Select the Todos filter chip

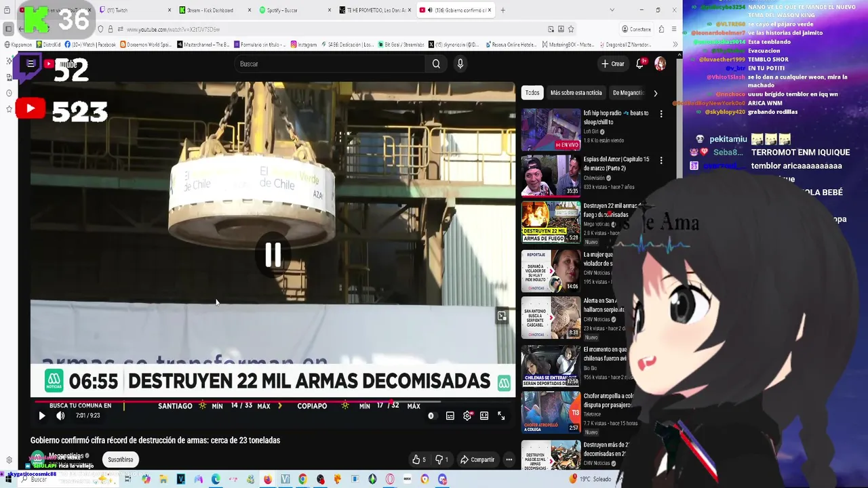pos(532,93)
